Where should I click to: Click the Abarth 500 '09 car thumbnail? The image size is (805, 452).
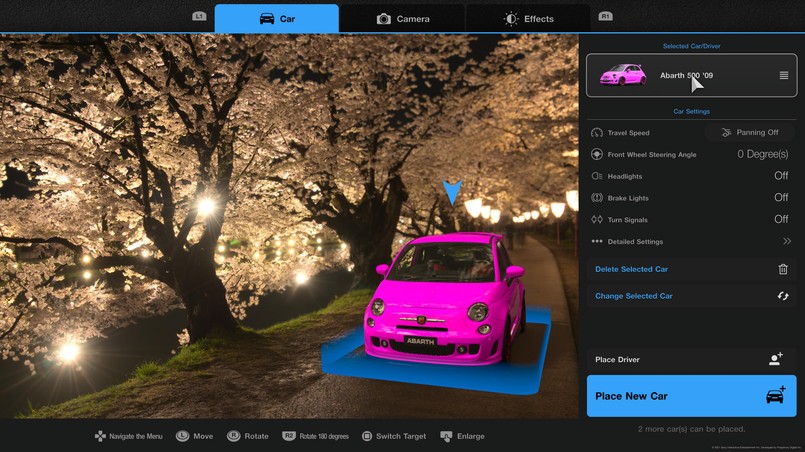623,75
